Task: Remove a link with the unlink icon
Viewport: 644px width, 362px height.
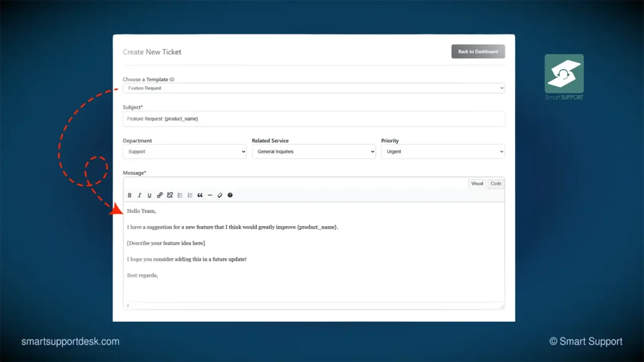Action: tap(170, 195)
